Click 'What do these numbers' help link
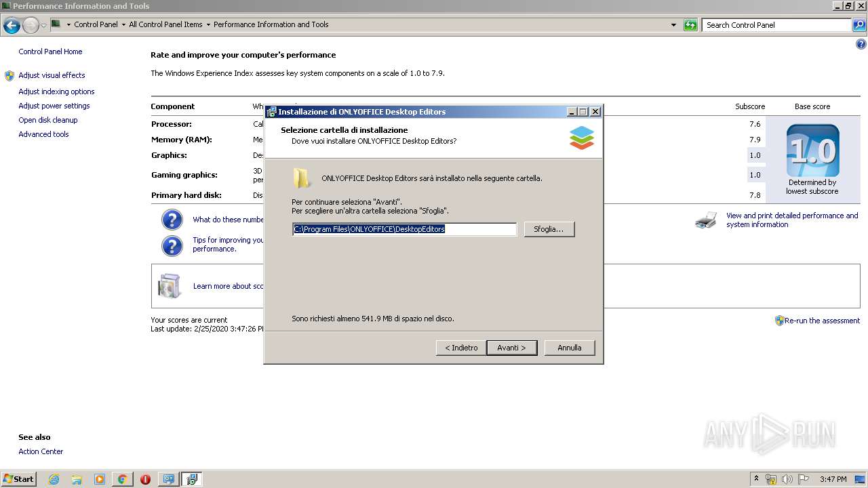The image size is (868, 488). pyautogui.click(x=229, y=220)
